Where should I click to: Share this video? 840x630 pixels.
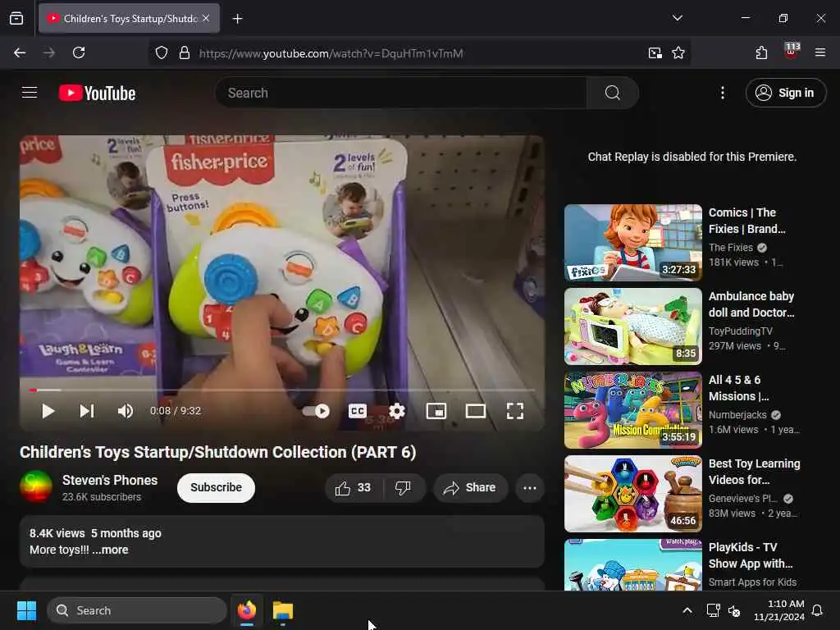tap(470, 488)
